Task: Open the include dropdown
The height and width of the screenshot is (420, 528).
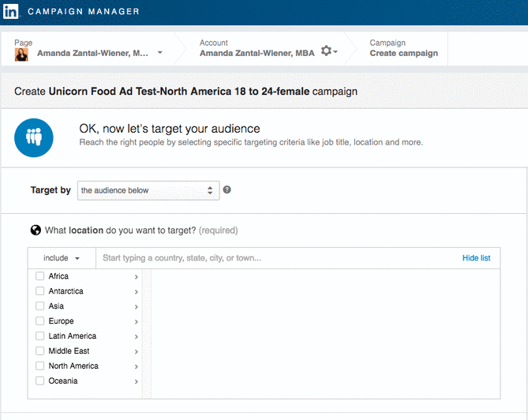Action: click(62, 258)
